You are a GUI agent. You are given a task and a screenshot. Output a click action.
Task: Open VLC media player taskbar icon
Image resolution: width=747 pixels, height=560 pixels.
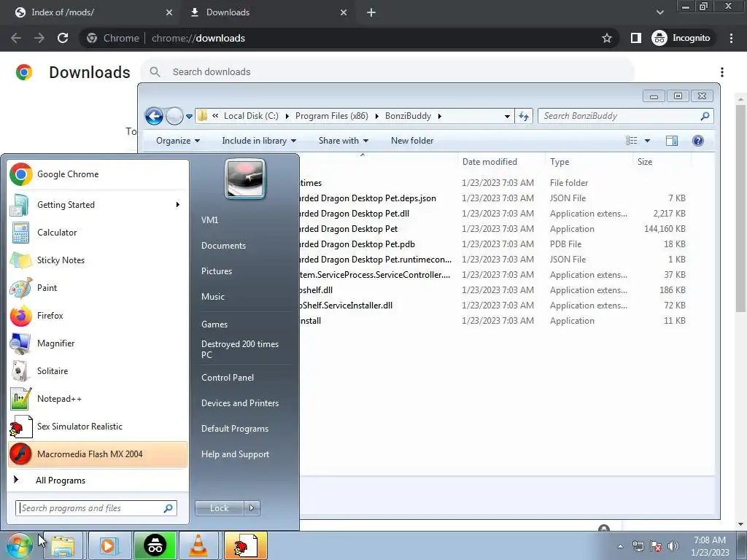198,545
